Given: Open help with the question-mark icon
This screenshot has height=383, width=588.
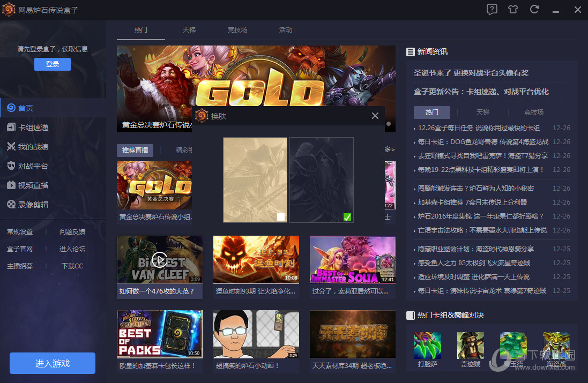Looking at the screenshot, I should coord(492,9).
